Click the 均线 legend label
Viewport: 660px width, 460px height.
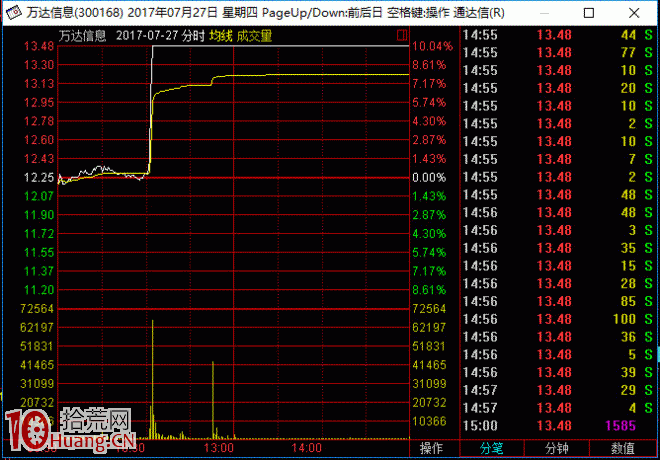point(221,36)
